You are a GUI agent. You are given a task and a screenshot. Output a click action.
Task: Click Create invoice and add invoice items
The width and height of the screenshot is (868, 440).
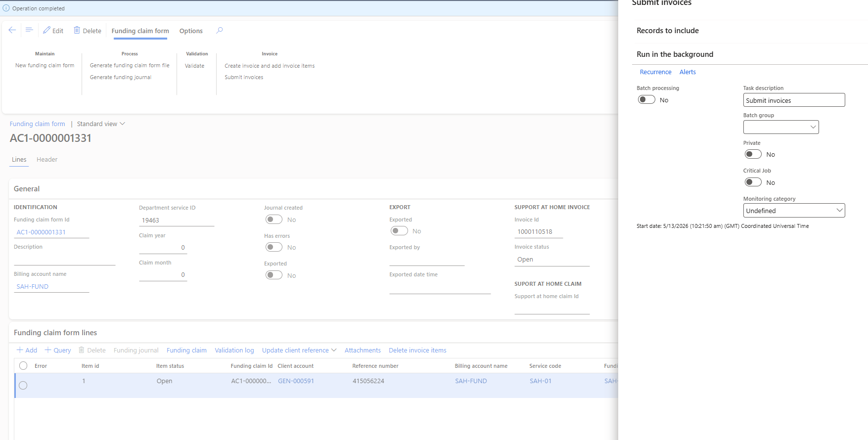[x=270, y=66]
